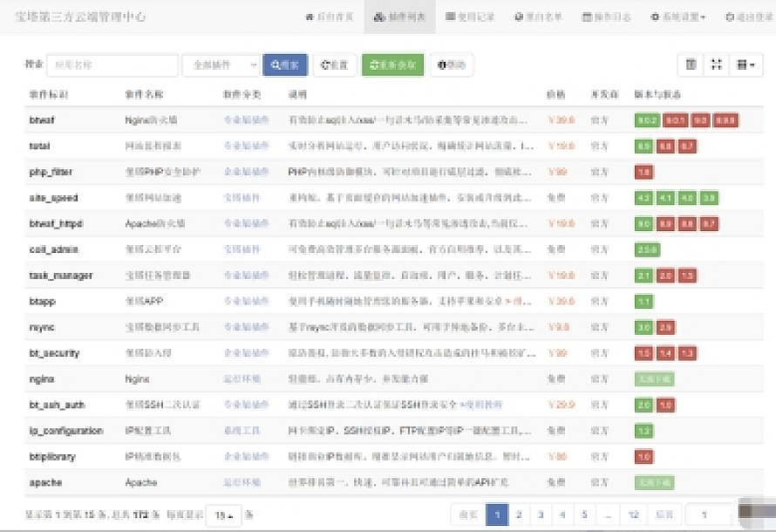Open the system settings menu
Image resolution: width=776 pixels, height=532 pixels.
[x=678, y=17]
